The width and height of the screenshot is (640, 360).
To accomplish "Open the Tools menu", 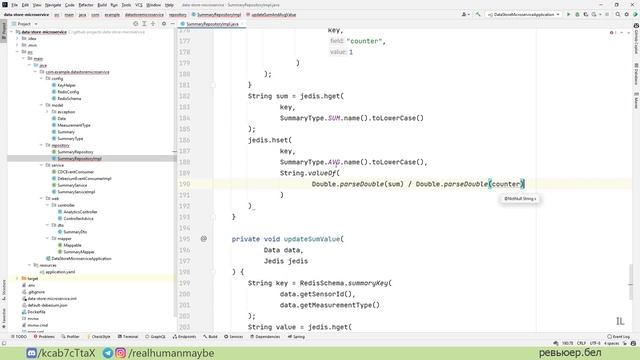I will [127, 5].
